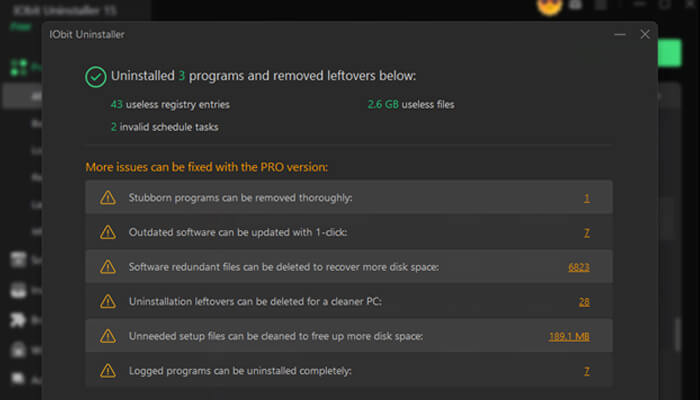Click warning icon beside Uninstallation leftovers row
700x400 pixels.
click(x=108, y=301)
